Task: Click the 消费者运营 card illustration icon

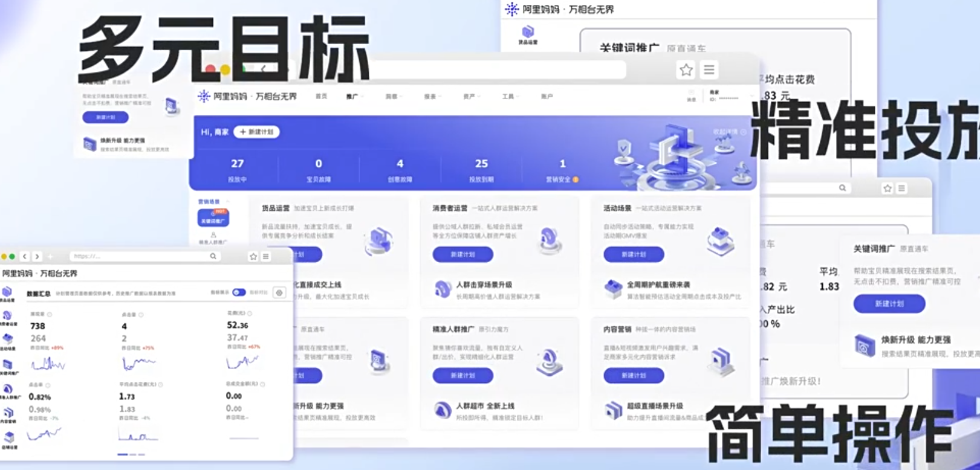Action: click(550, 240)
